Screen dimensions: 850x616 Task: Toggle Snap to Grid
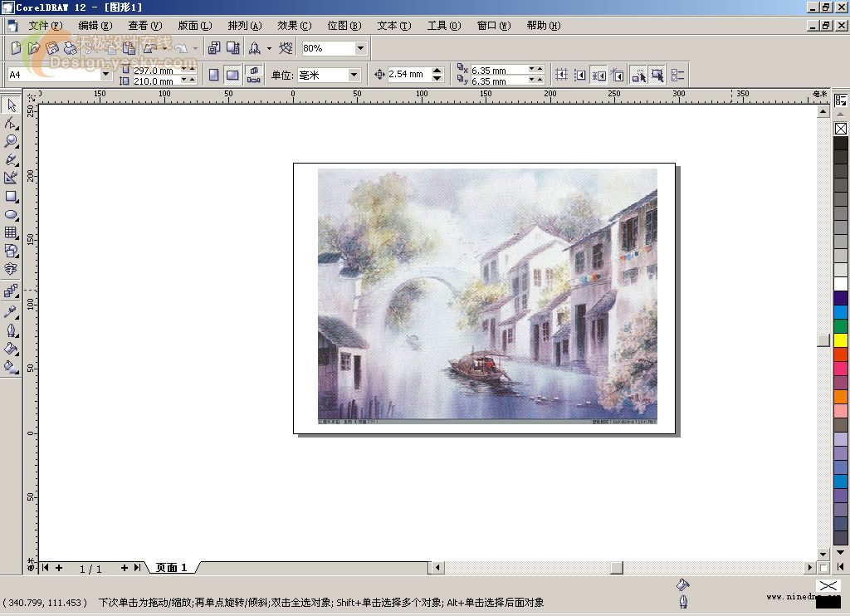tap(561, 75)
